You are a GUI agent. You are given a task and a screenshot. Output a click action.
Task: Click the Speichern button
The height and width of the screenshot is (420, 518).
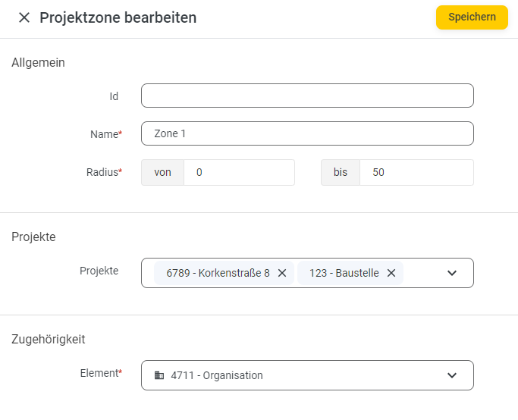click(472, 17)
